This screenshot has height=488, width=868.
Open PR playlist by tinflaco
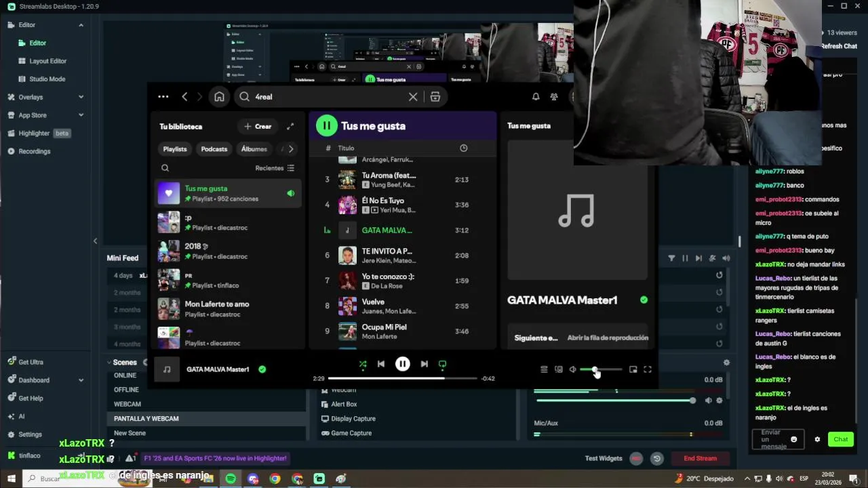click(228, 280)
